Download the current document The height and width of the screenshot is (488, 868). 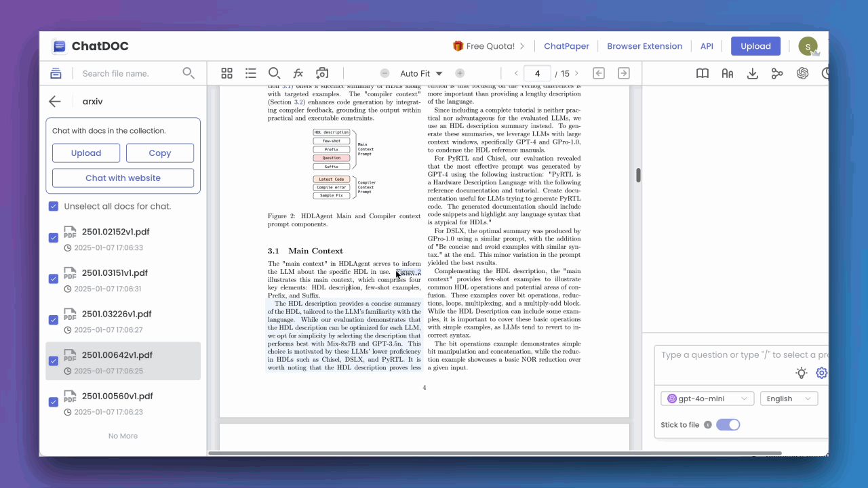point(752,73)
